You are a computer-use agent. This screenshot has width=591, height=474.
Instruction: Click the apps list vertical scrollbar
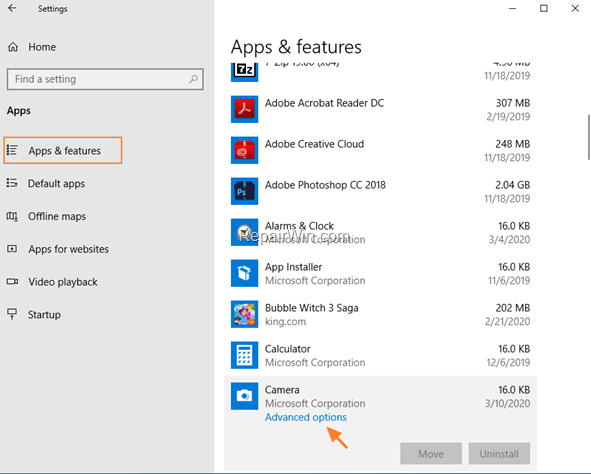tap(588, 138)
